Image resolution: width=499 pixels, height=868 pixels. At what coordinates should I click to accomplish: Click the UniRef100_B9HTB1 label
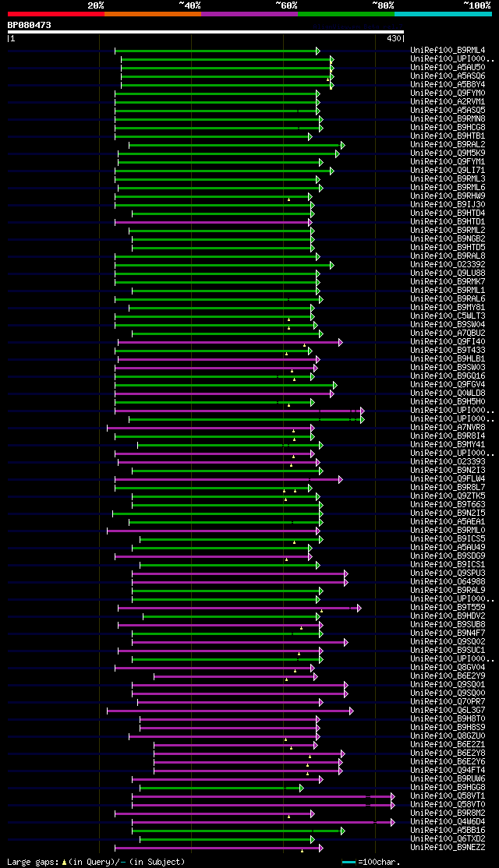448,136
